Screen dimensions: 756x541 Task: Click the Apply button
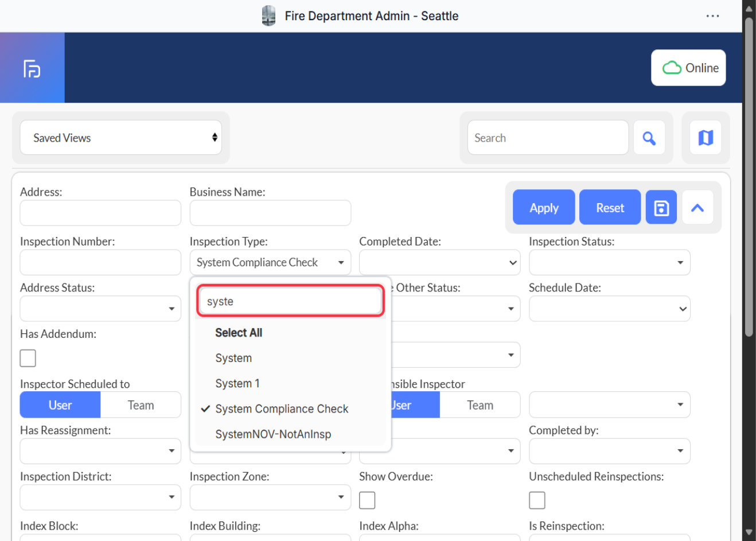543,208
